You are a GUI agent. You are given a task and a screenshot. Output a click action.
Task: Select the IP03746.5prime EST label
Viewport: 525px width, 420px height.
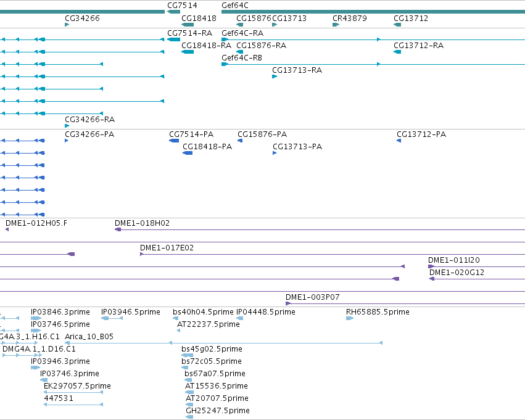tap(60, 324)
